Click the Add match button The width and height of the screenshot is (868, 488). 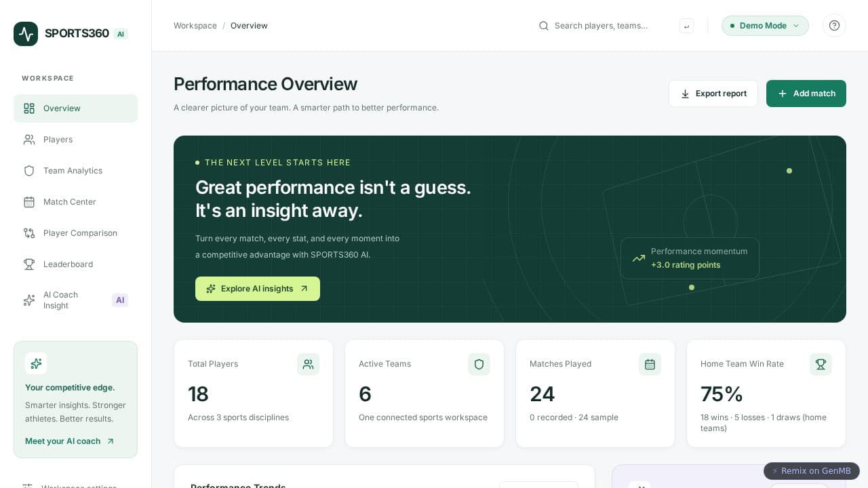point(806,94)
